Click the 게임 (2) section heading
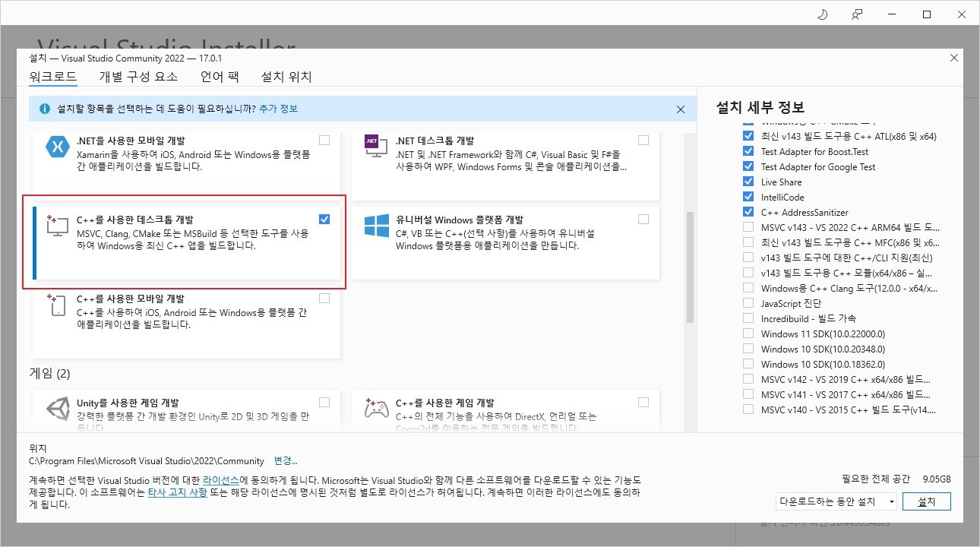Image resolution: width=980 pixels, height=547 pixels. 50,374
